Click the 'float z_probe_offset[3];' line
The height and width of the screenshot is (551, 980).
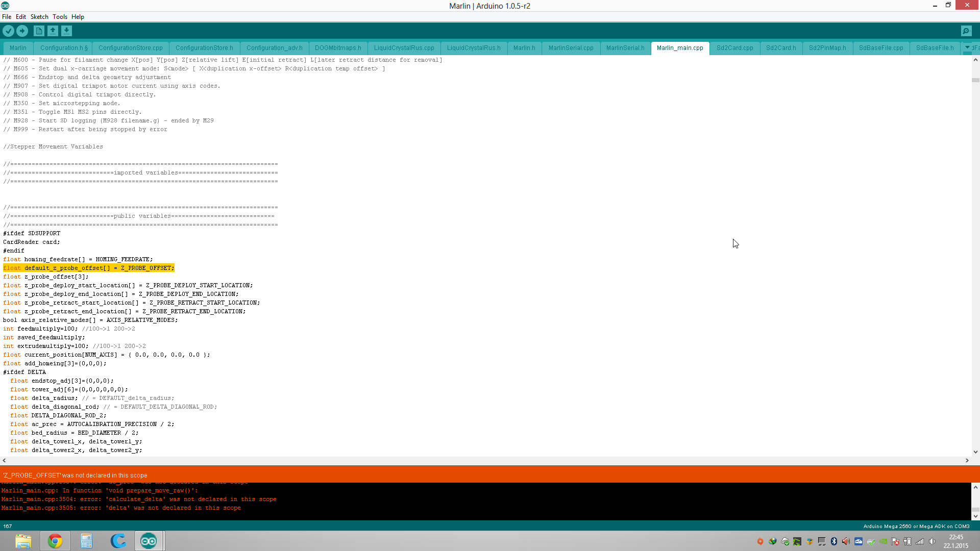pos(46,277)
